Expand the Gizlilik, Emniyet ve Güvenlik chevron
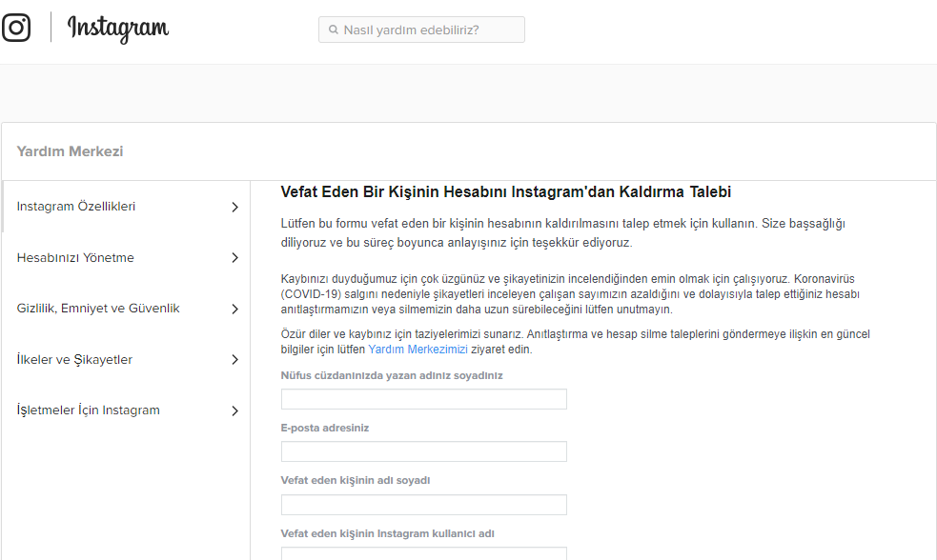 pos(234,309)
